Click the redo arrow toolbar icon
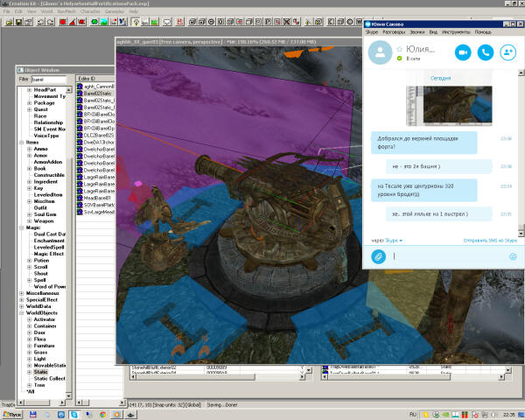Viewport: 525px width, 420px height. pyautogui.click(x=50, y=22)
